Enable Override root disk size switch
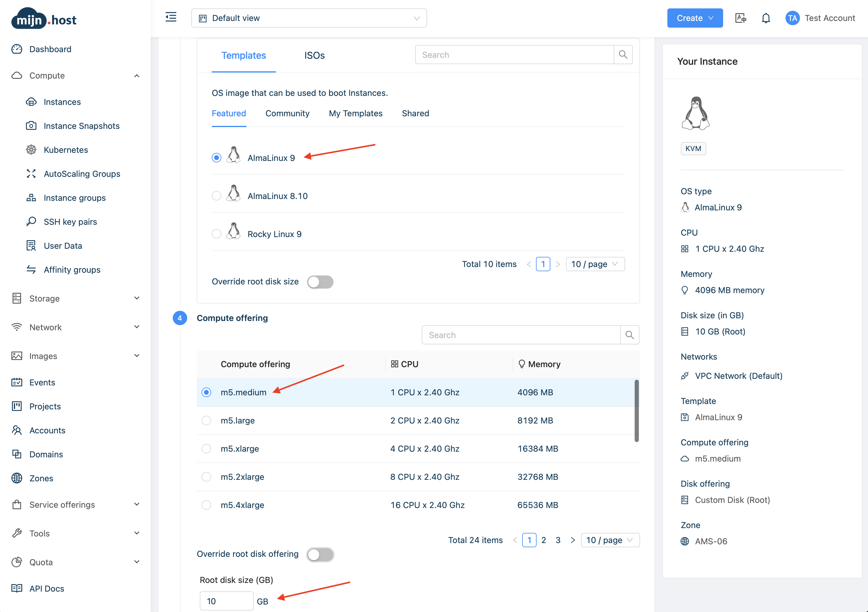Screen dimensions: 868x612 pos(320,282)
